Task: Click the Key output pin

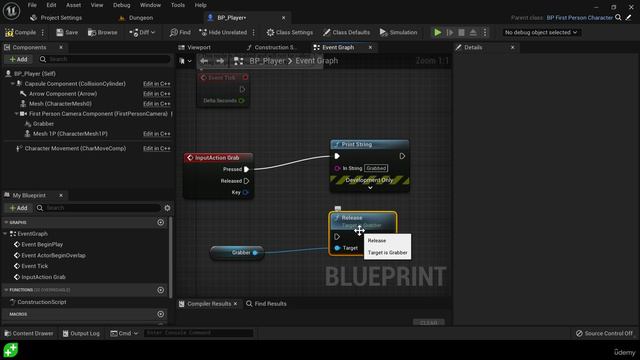Action: tap(245, 192)
